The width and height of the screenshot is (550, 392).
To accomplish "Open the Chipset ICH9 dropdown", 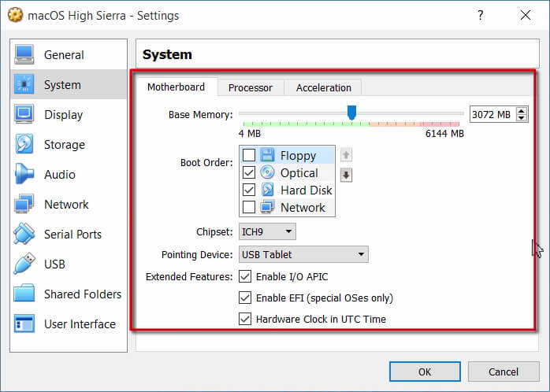I will point(266,232).
